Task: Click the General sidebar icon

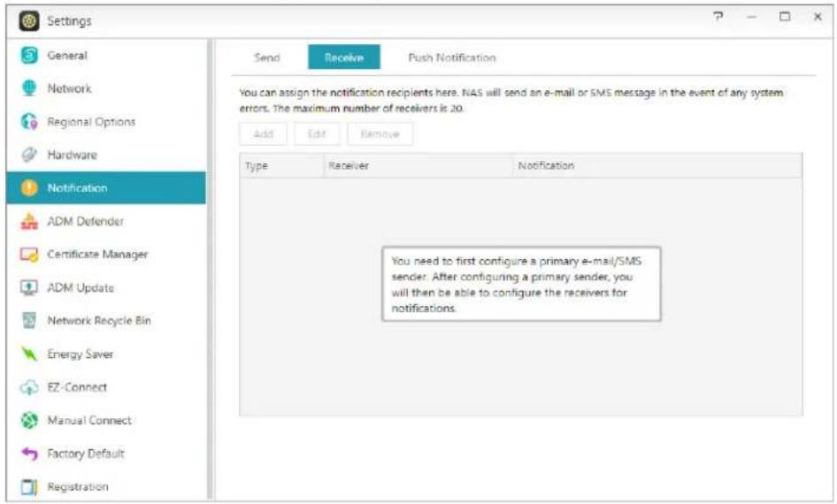Action: coord(29,55)
